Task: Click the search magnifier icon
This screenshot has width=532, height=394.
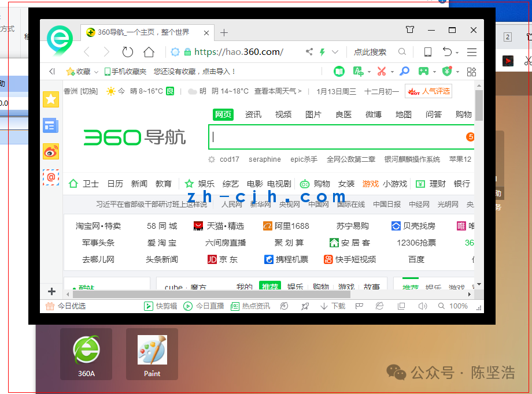Action: pyautogui.click(x=402, y=51)
